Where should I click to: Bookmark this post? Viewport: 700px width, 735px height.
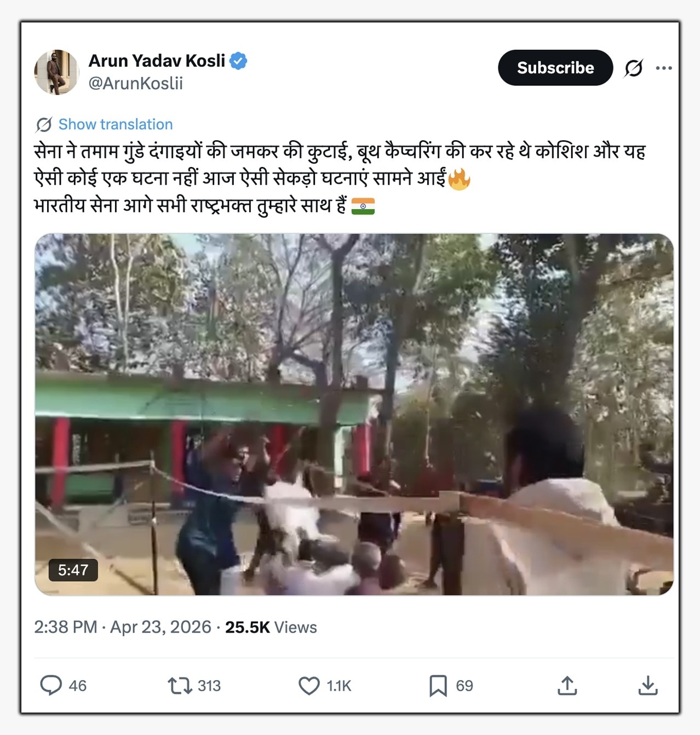click(x=438, y=685)
